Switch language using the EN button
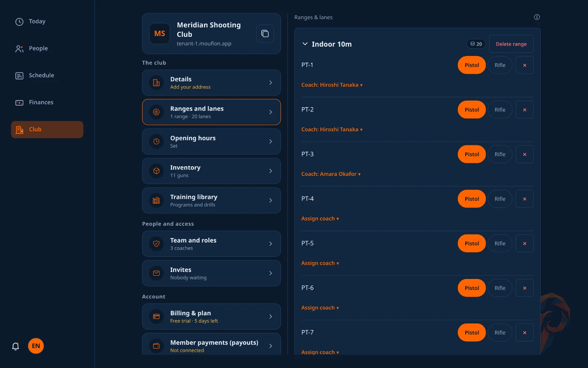This screenshot has height=368, width=588. (x=36, y=346)
